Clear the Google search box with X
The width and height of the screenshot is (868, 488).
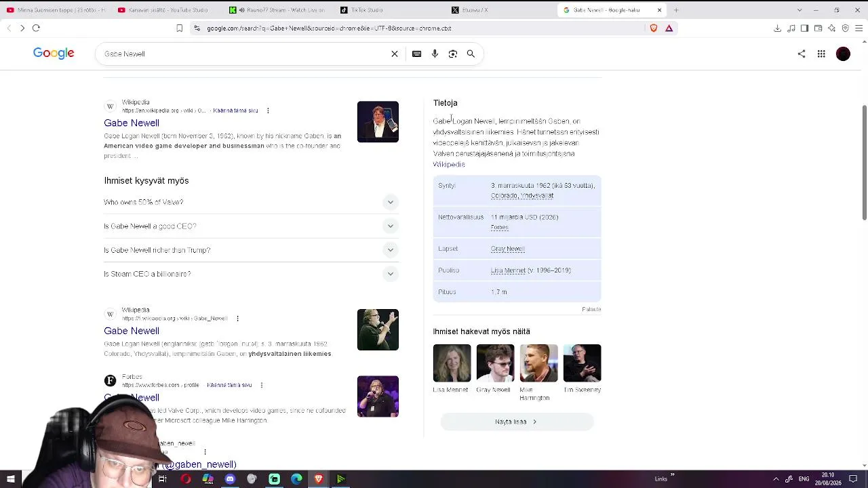point(395,54)
